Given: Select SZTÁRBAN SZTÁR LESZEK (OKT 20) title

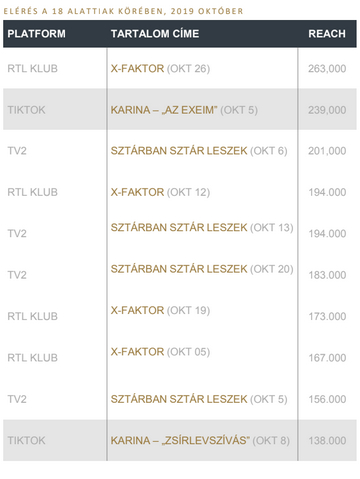Looking at the screenshot, I should (x=202, y=269).
